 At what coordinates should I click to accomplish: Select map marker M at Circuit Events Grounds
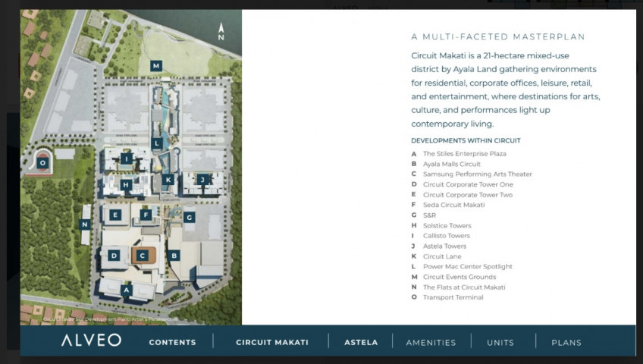point(156,65)
